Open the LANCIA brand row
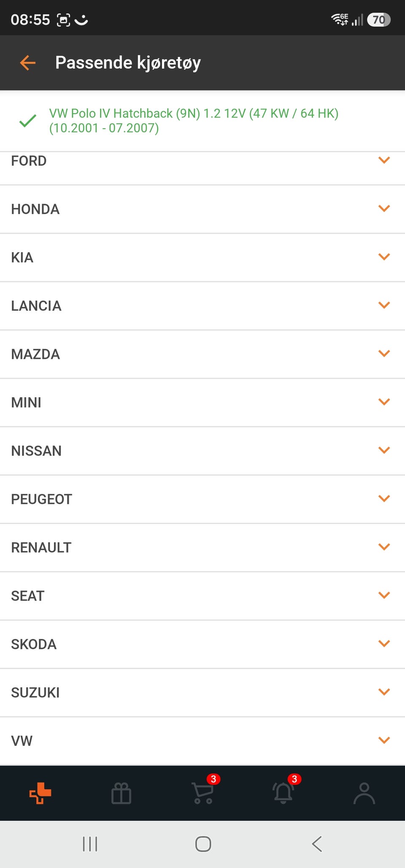405x868 pixels. 202,306
